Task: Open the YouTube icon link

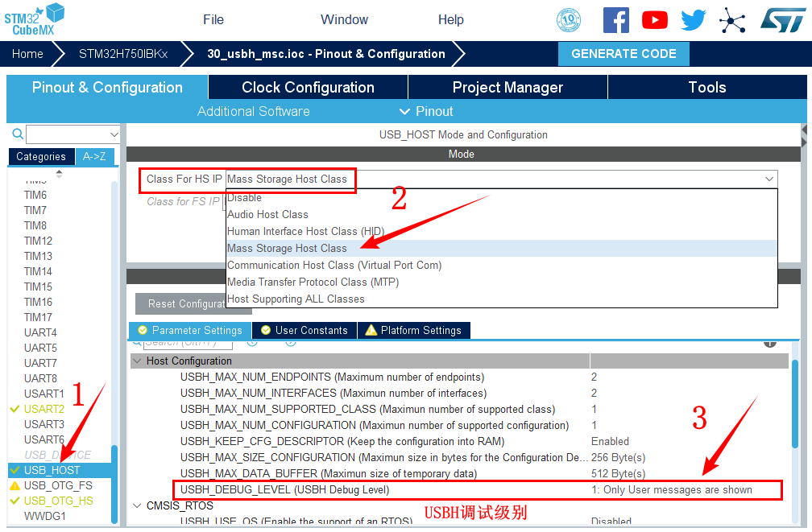Action: click(x=655, y=20)
